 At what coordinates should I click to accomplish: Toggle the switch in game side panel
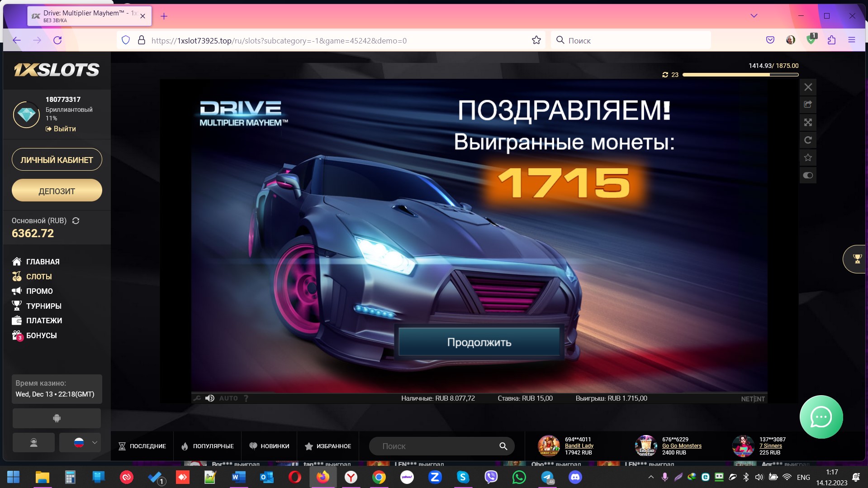[808, 175]
